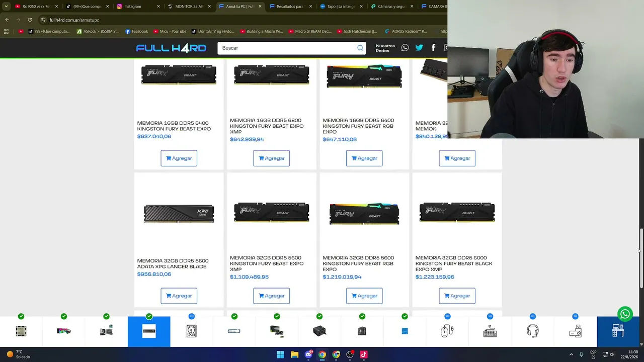Add 32GB DDR5 6000 Fury Beast Black EXPO
The height and width of the screenshot is (362, 644).
pos(457,296)
